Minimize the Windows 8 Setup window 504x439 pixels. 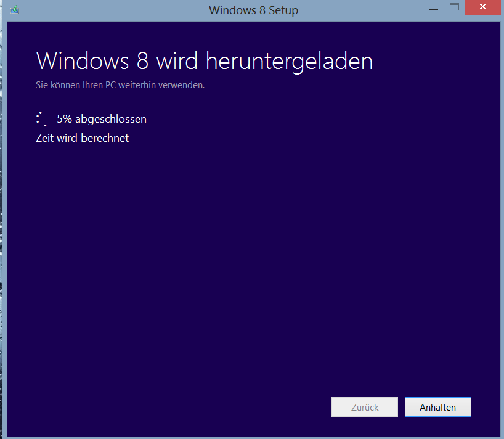point(434,10)
